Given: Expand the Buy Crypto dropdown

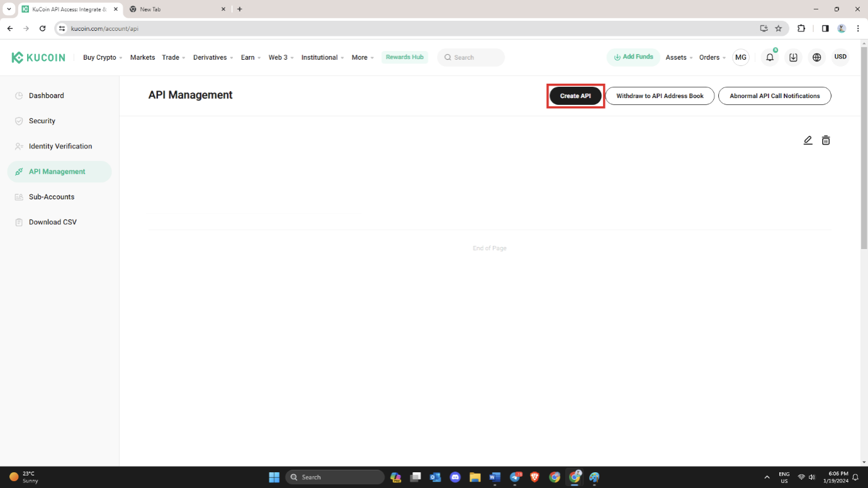Looking at the screenshot, I should click(x=102, y=57).
